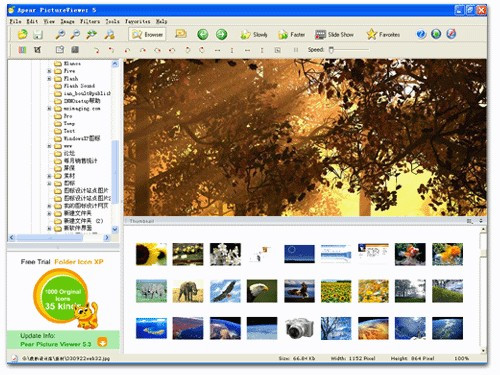Select the sunflower field thumbnail
Image resolution: width=500 pixels, height=375 pixels.
coord(336,291)
